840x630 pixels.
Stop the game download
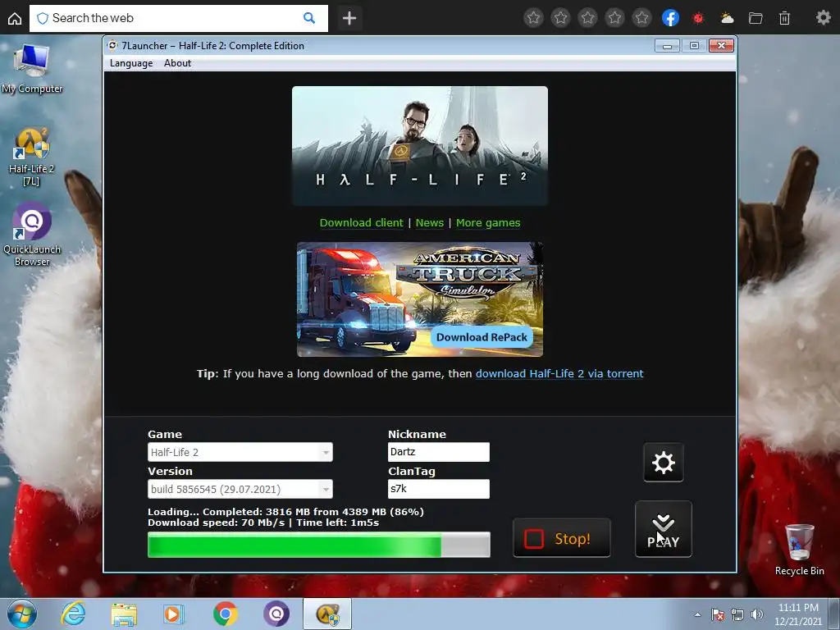[x=561, y=538]
